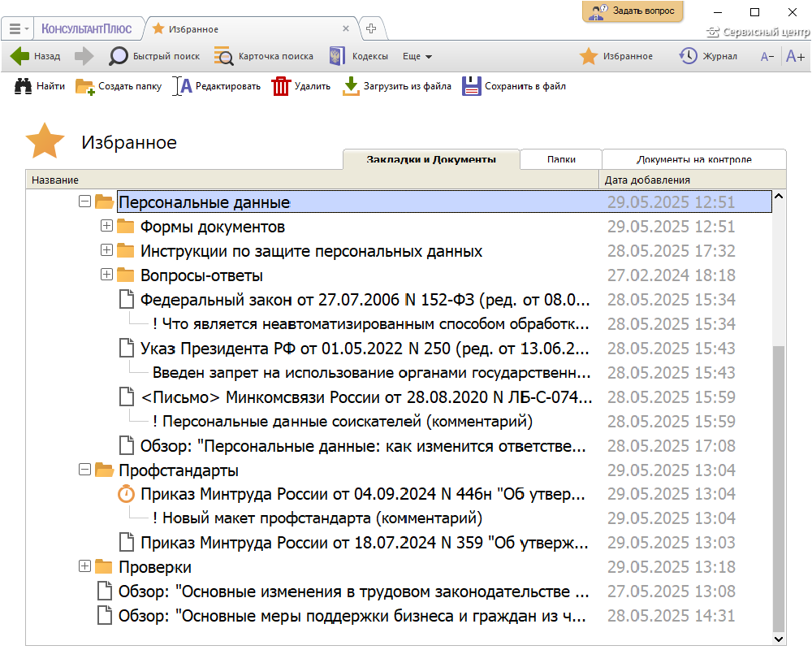Select Указ Президента РФ от 01.05.2022 N 250
812x650 pixels.
(365, 349)
